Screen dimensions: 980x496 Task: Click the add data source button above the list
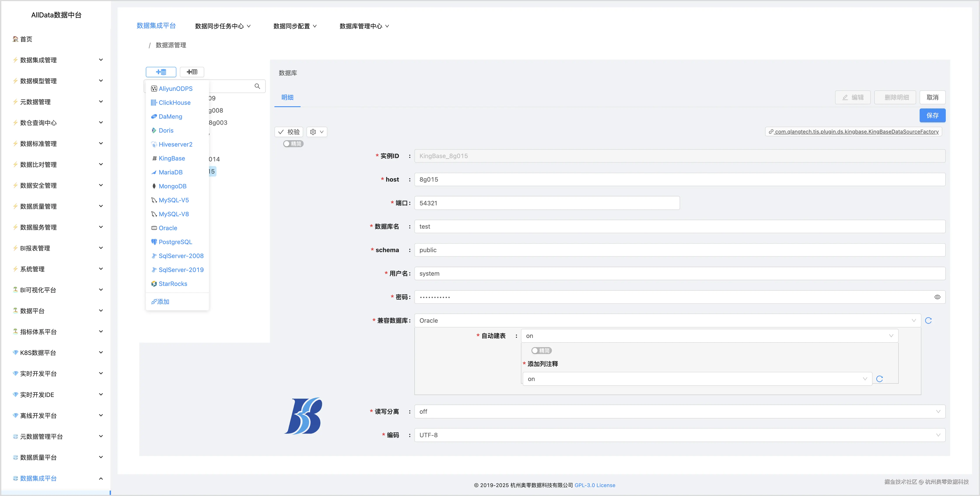click(161, 72)
